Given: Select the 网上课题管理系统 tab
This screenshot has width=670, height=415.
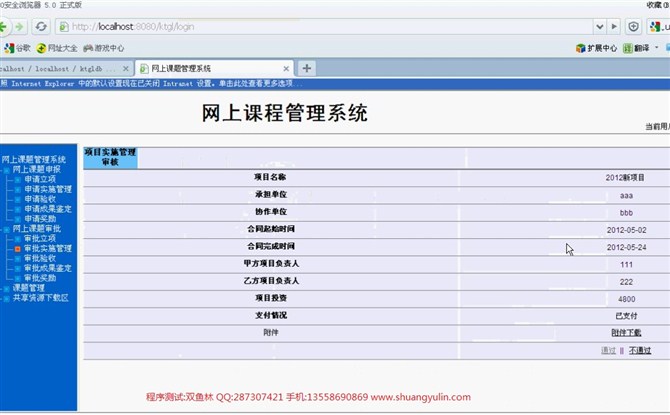Looking at the screenshot, I should (214, 68).
